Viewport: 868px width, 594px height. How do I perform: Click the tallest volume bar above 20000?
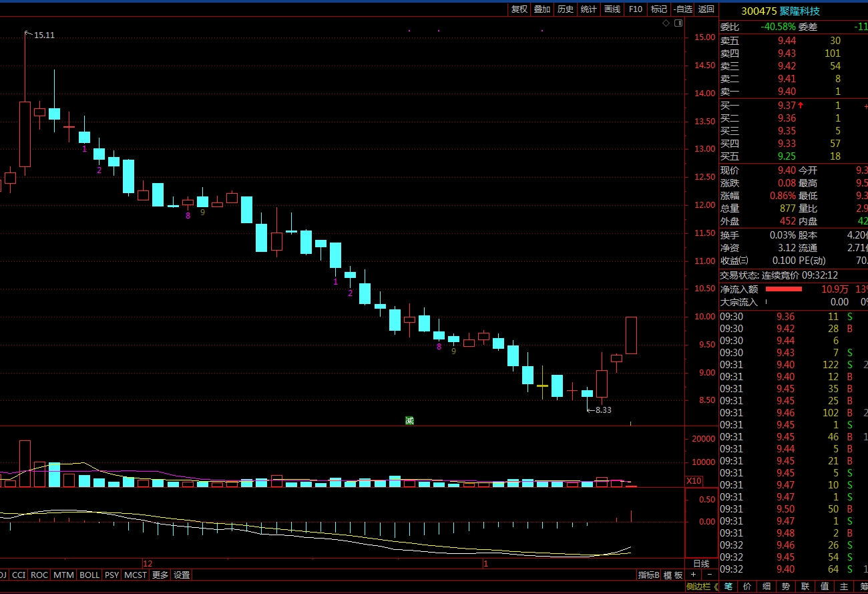point(25,463)
